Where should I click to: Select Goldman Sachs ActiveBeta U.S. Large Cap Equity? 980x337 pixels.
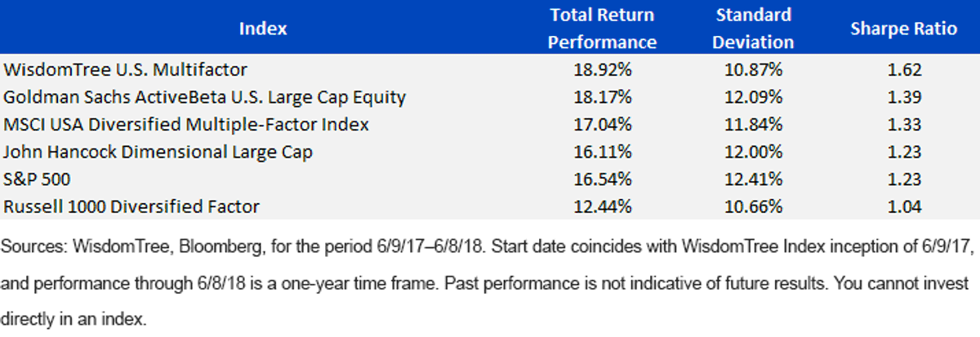(x=204, y=97)
